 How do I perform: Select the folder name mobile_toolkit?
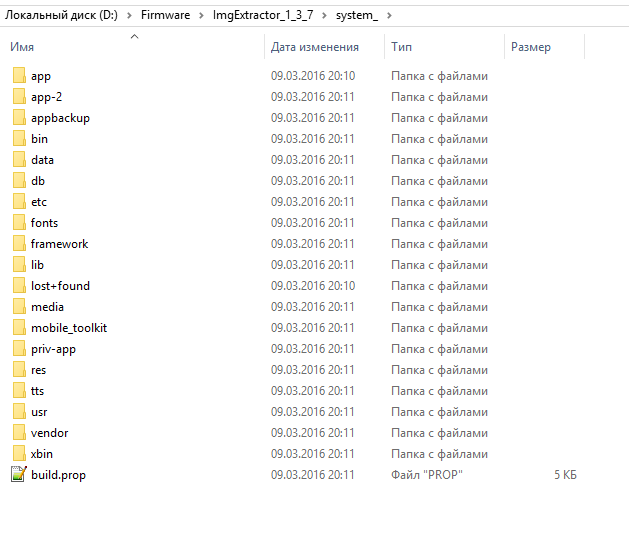point(69,328)
